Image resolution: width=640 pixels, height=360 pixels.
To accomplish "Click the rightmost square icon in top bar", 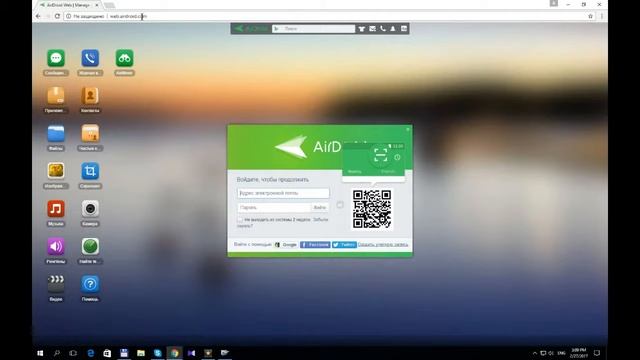I will [x=404, y=29].
